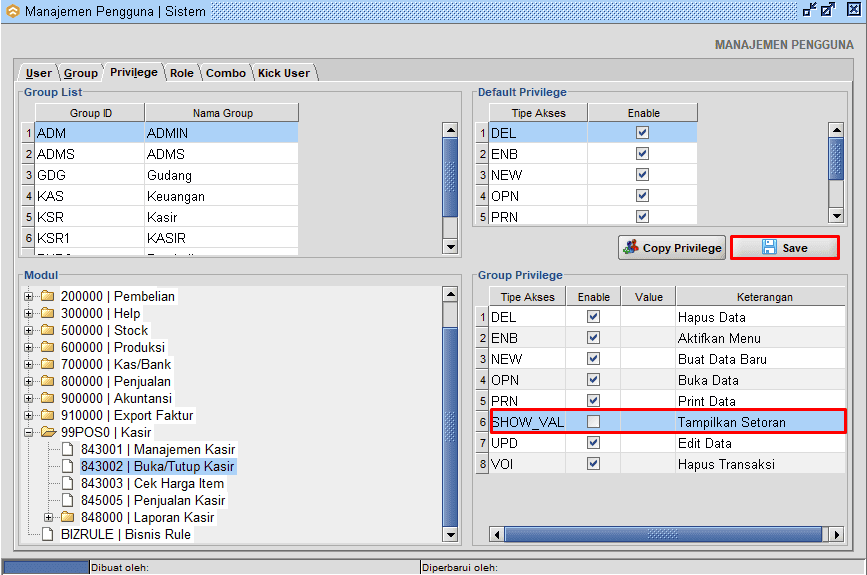867x575 pixels.
Task: Enable SHOW_VAL Tampilkan Setoran checkbox
Action: tap(593, 422)
